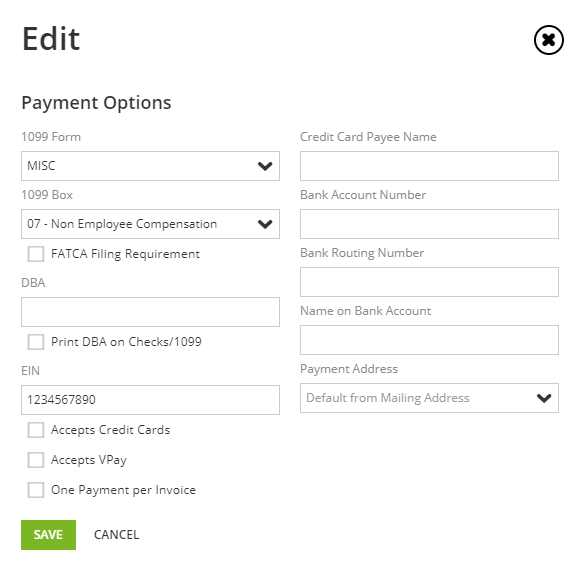Enable FATCA Filing Requirement checkbox
This screenshot has width=577, height=569.
[36, 254]
